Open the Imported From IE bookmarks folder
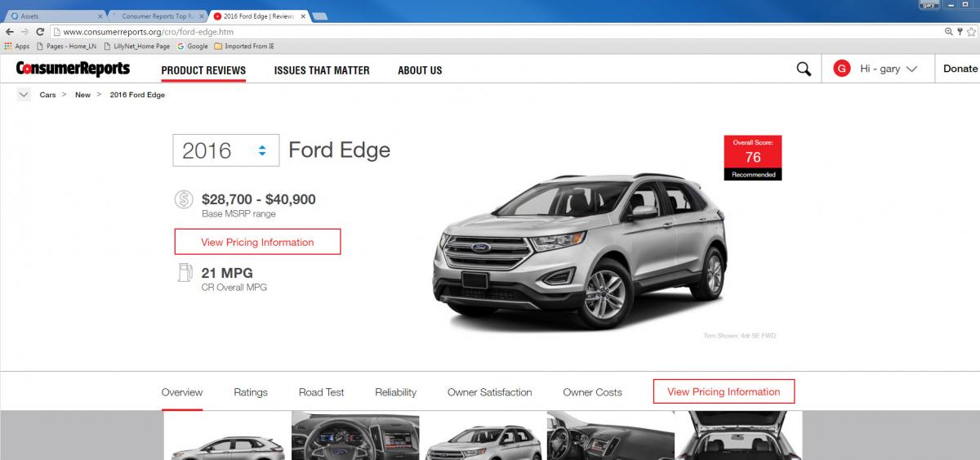This screenshot has width=980, height=460. tap(243, 47)
